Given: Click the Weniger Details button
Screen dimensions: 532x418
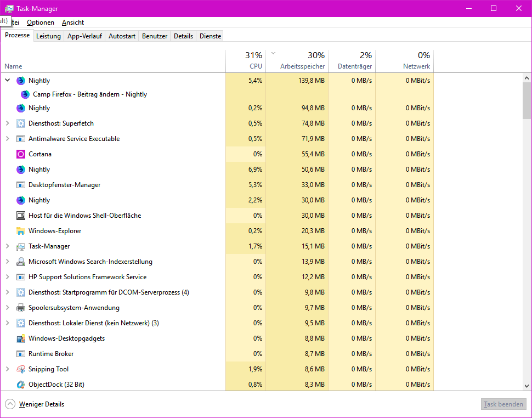Looking at the screenshot, I should click(35, 404).
